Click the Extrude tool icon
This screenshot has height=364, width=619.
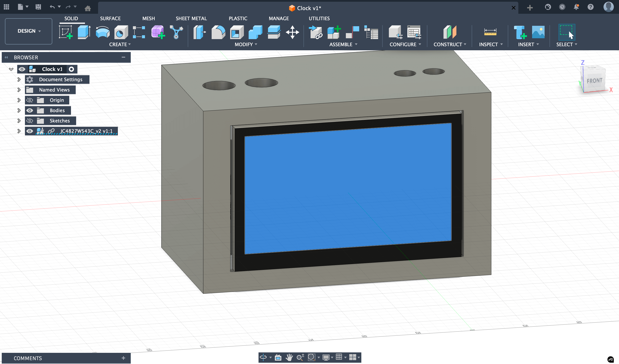click(84, 32)
